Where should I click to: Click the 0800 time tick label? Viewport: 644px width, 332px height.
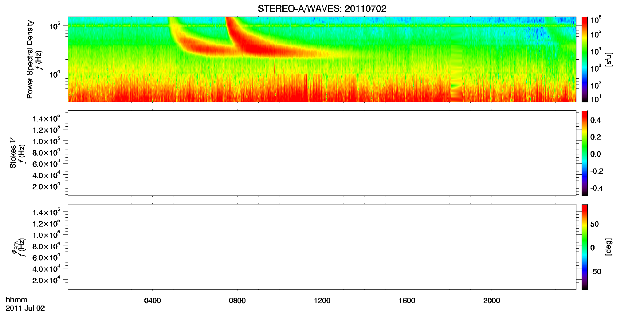237,301
